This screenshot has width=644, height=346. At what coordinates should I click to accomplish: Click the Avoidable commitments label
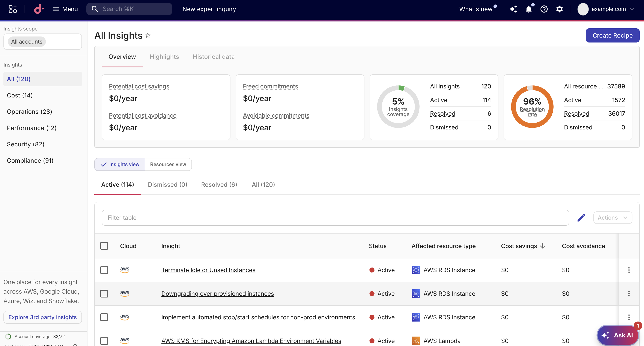[276, 116]
